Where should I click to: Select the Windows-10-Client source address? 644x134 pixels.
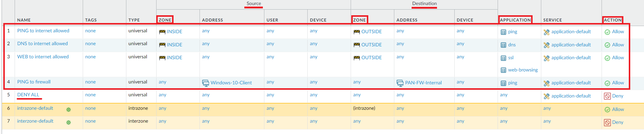coord(231,83)
